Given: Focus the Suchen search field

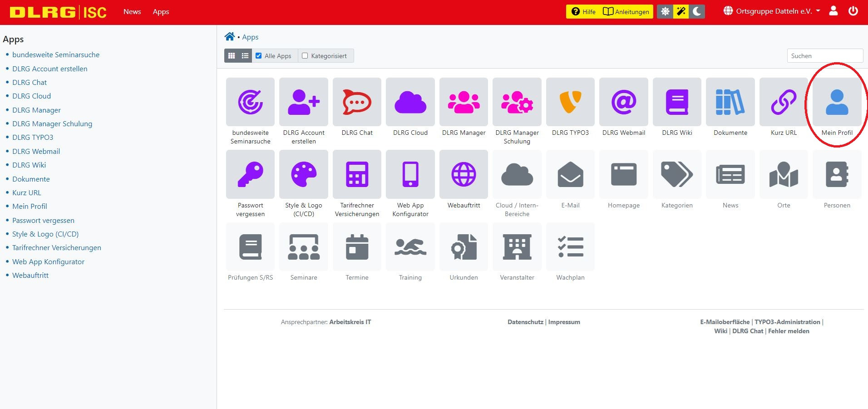Looking at the screenshot, I should 825,56.
